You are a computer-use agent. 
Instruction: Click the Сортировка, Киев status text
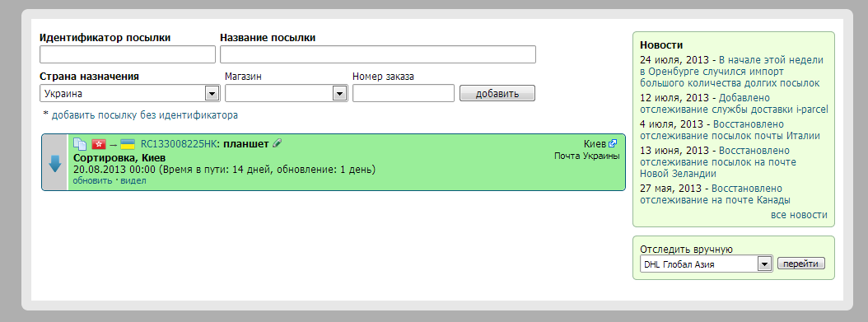(119, 157)
